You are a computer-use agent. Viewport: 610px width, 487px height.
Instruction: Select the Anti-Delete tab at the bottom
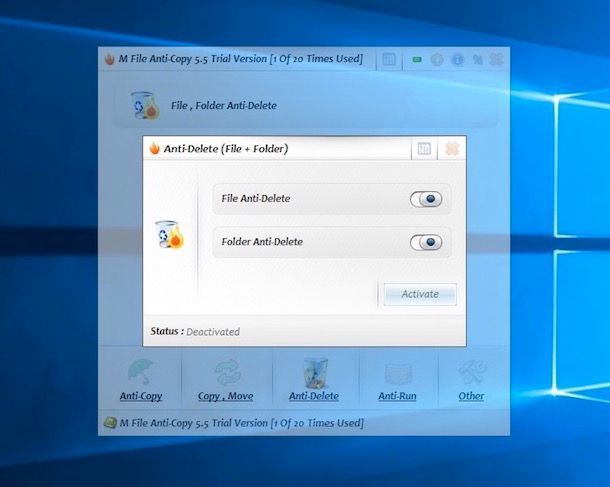[x=314, y=380]
